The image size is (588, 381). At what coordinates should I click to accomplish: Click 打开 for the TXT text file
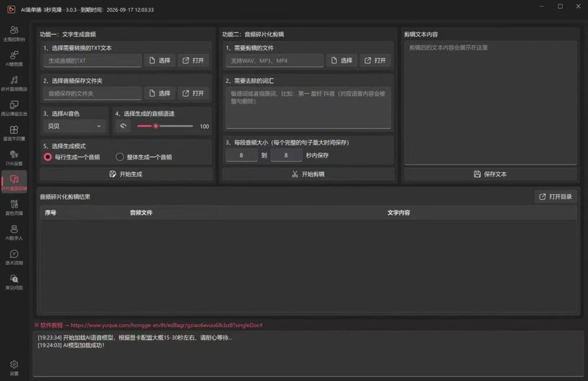pos(193,60)
